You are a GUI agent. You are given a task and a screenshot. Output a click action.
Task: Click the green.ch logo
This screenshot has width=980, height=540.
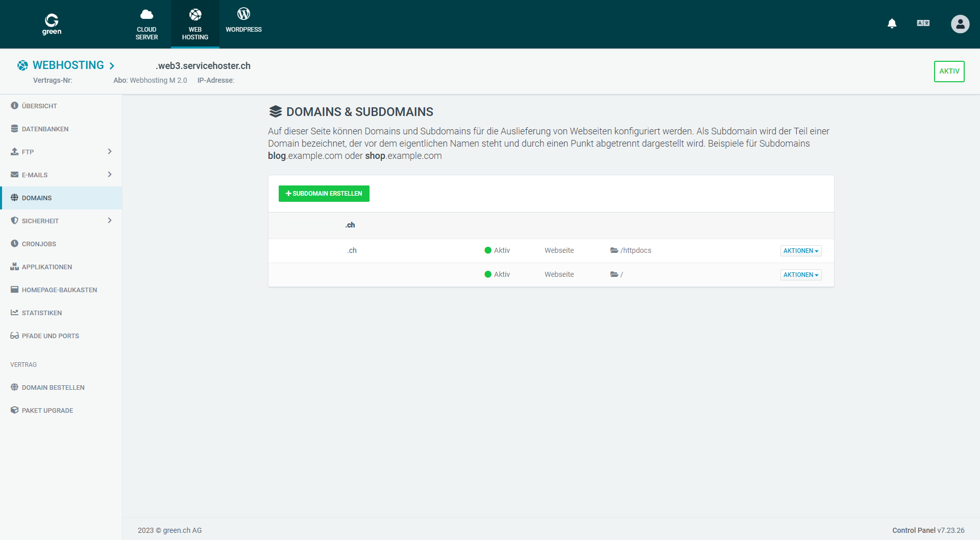tap(52, 24)
